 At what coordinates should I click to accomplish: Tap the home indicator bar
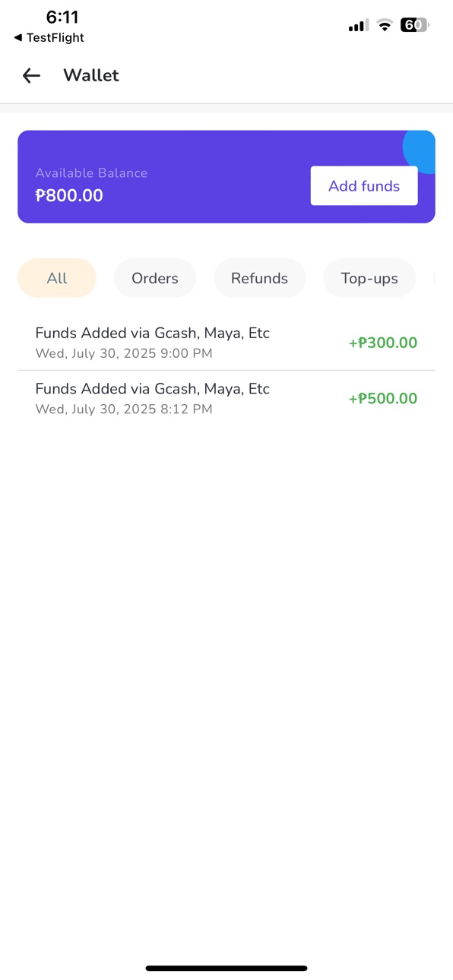pyautogui.click(x=226, y=969)
